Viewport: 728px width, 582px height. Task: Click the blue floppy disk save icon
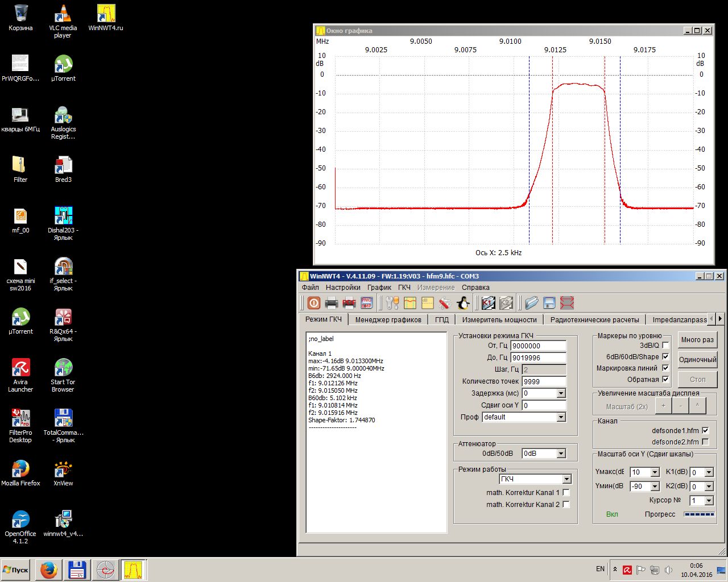point(549,303)
